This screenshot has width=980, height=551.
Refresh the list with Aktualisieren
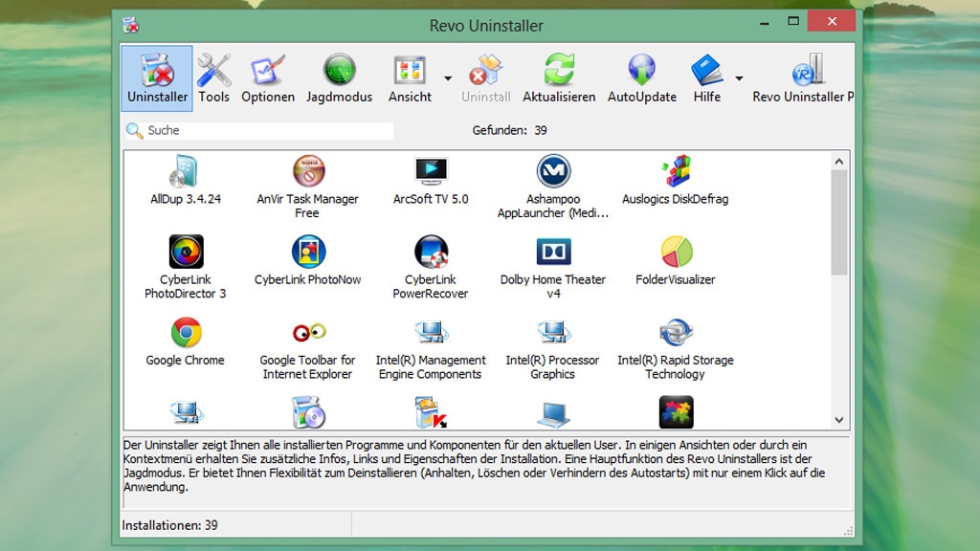click(559, 78)
